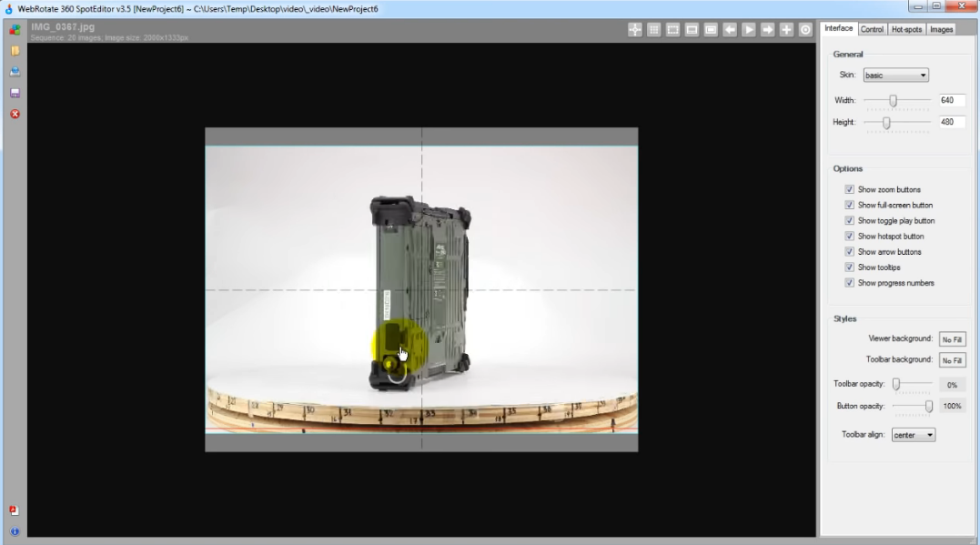980x545 pixels.
Task: Click the PDF document icon in left sidebar
Action: point(15,510)
